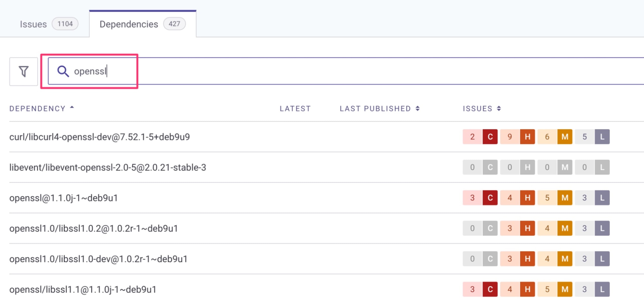Click critical count 2 in libcurl4-openssl-dev row

click(x=472, y=137)
